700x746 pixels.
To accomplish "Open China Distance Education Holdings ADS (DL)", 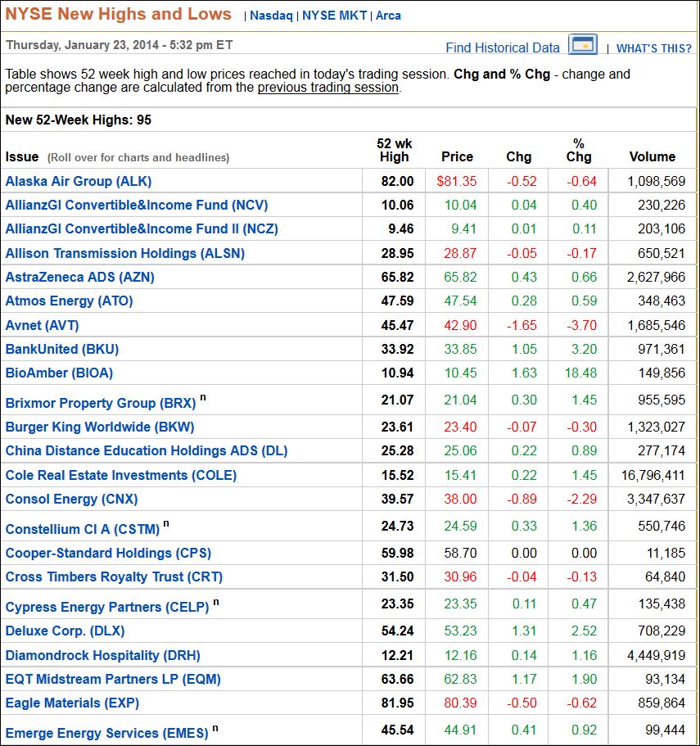I will (147, 450).
